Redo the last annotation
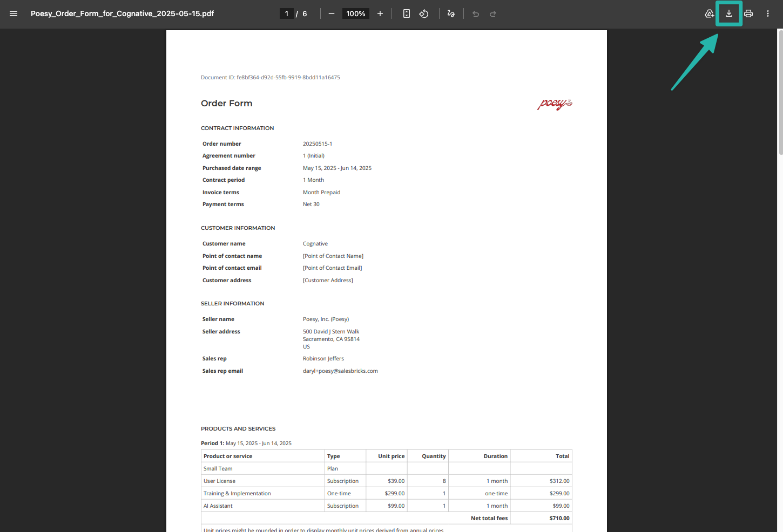Screen dimensions: 783x532 pyautogui.click(x=493, y=13)
